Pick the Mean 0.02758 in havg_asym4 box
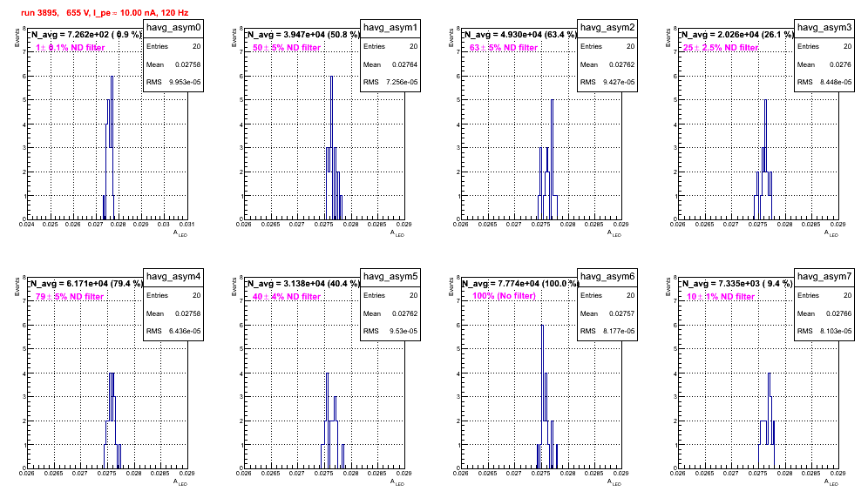868x498 pixels. (x=187, y=313)
